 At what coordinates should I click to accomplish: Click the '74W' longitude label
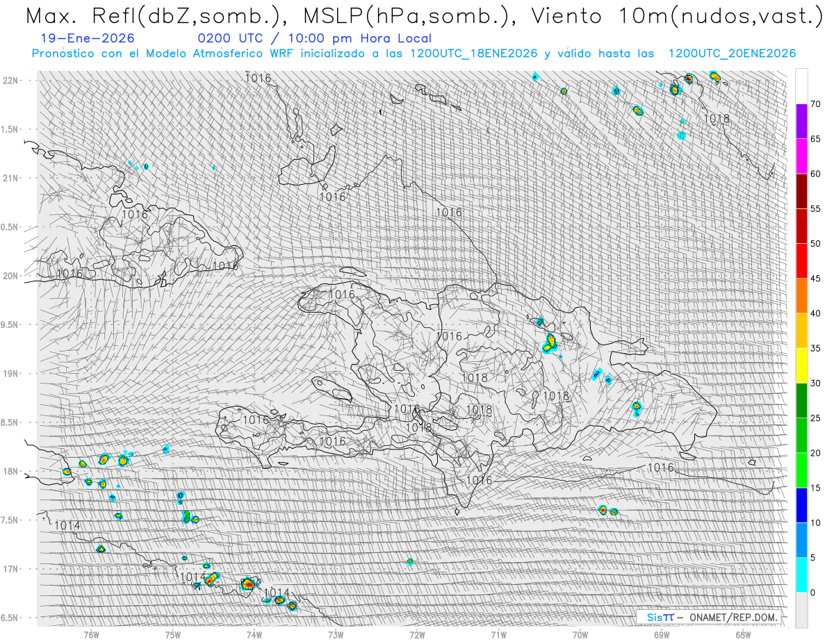pyautogui.click(x=254, y=634)
